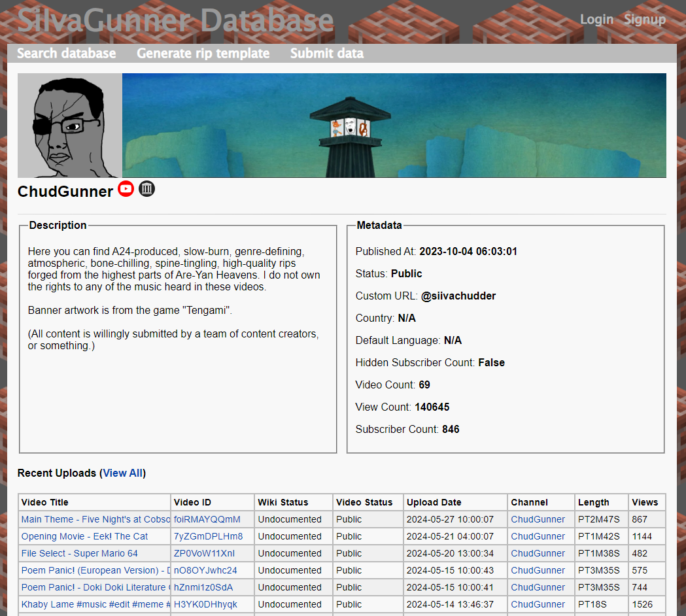Click the Video Count value 69
The height and width of the screenshot is (616, 686).
[424, 385]
